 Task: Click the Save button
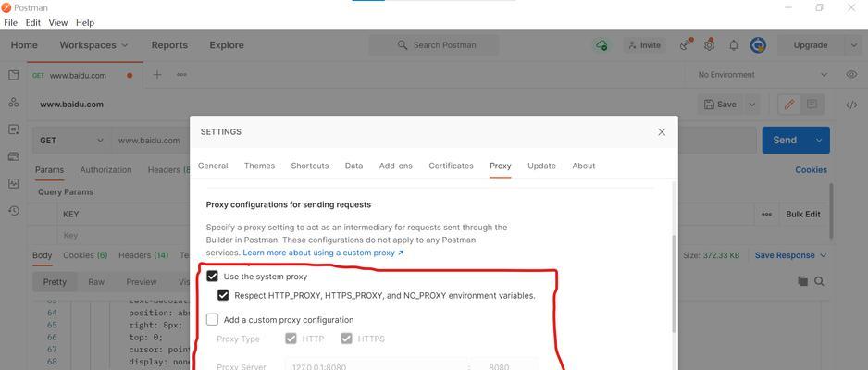click(721, 104)
